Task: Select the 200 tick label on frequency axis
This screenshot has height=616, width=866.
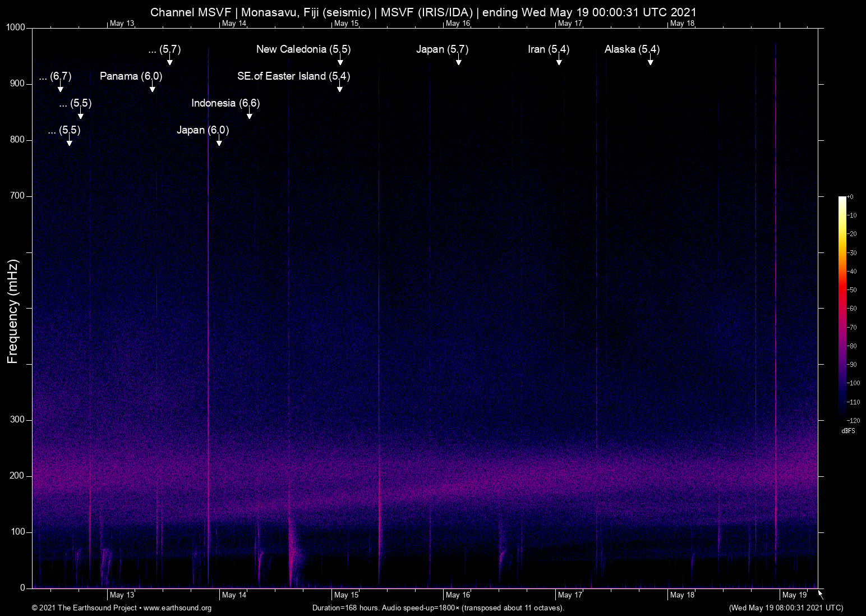Action: coord(17,476)
